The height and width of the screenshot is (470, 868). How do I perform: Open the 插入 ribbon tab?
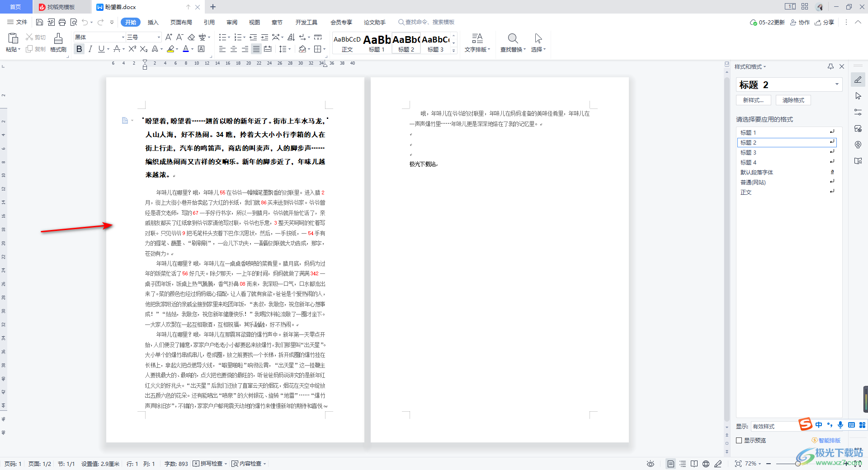153,22
